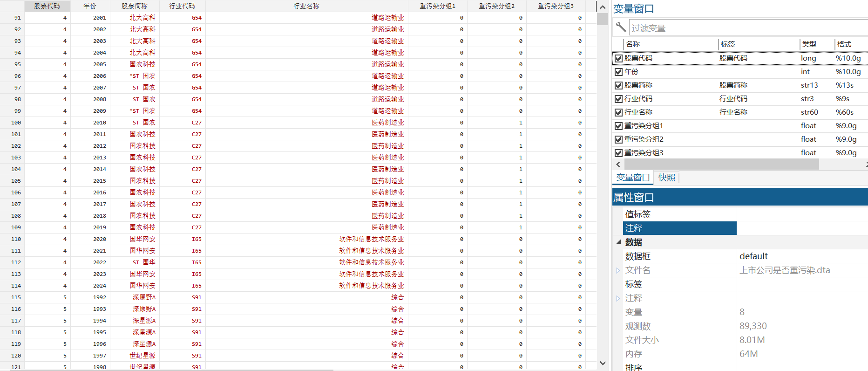This screenshot has width=868, height=371.
Task: Click the up arrow of the data grid scrollbar
Action: pyautogui.click(x=603, y=7)
